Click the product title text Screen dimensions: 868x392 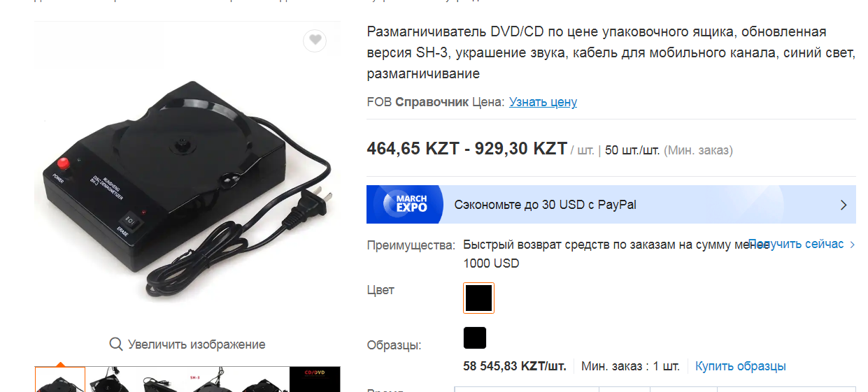611,52
